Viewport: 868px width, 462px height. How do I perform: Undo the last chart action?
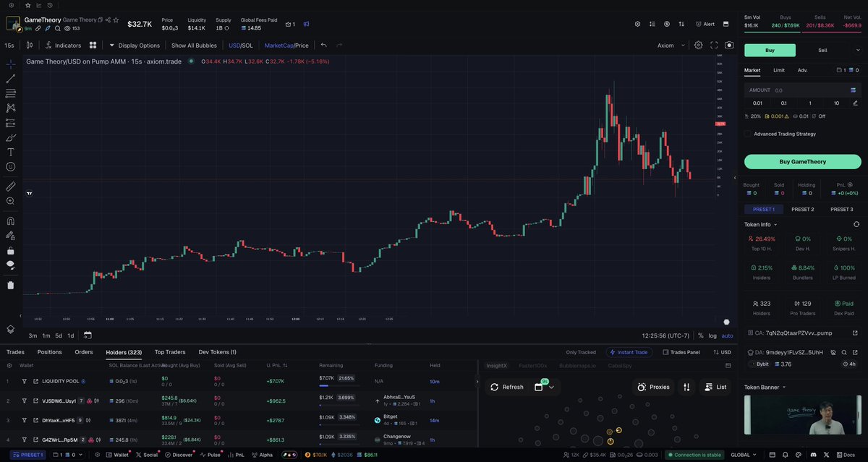pyautogui.click(x=323, y=45)
